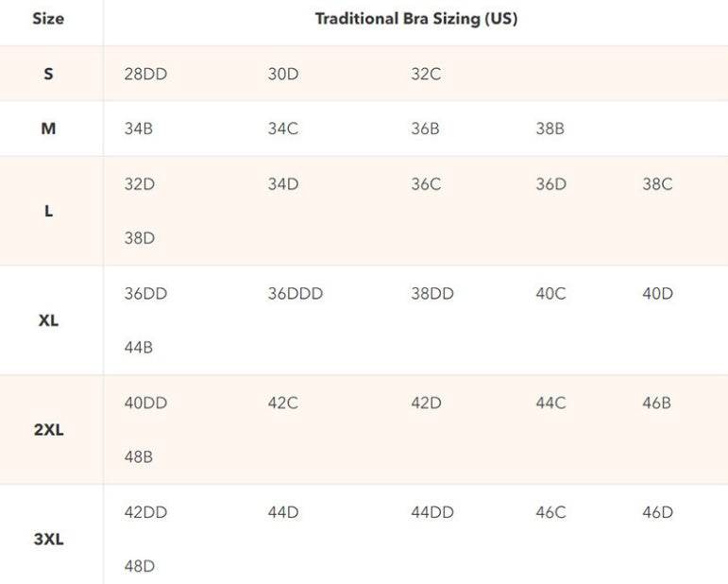
Task: Select the M size row label
Action: point(48,129)
